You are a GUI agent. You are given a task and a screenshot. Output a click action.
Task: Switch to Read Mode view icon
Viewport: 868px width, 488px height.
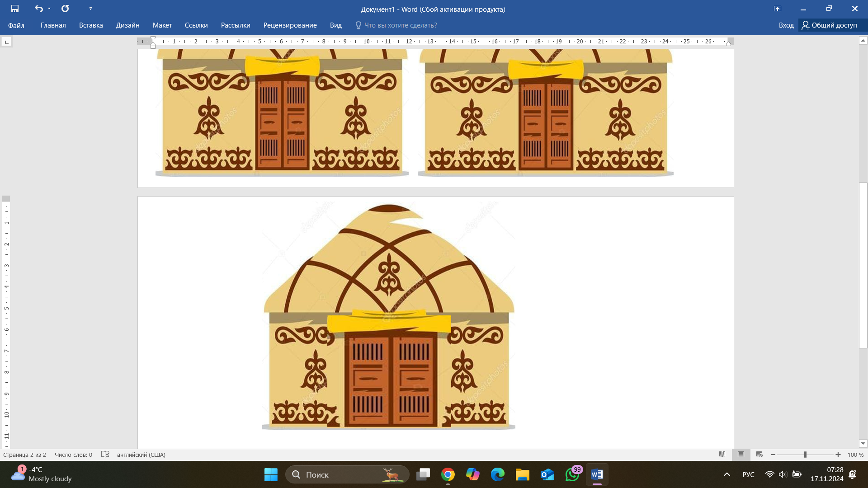point(722,455)
